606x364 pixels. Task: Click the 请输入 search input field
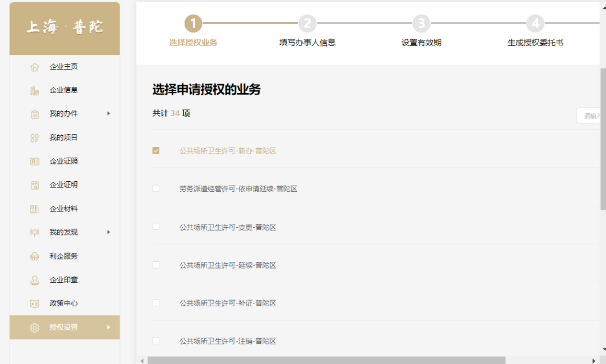click(x=592, y=114)
